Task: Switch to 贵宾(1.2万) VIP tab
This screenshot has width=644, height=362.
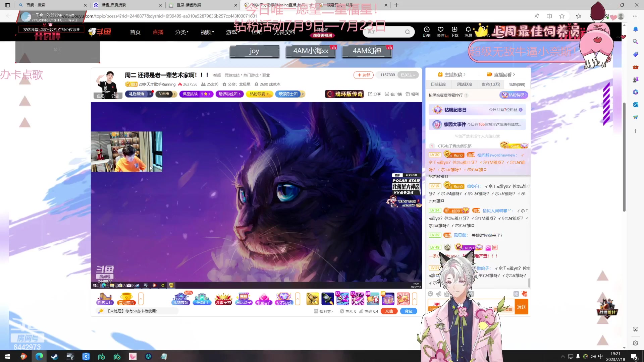Action: coord(491,84)
